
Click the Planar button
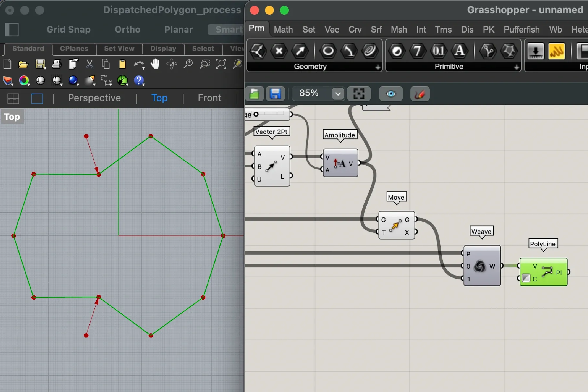point(178,29)
